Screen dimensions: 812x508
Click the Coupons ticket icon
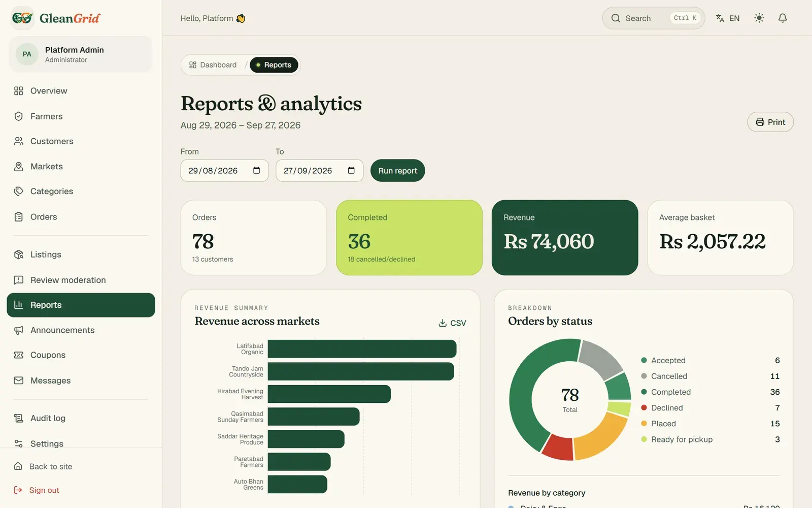tap(19, 355)
